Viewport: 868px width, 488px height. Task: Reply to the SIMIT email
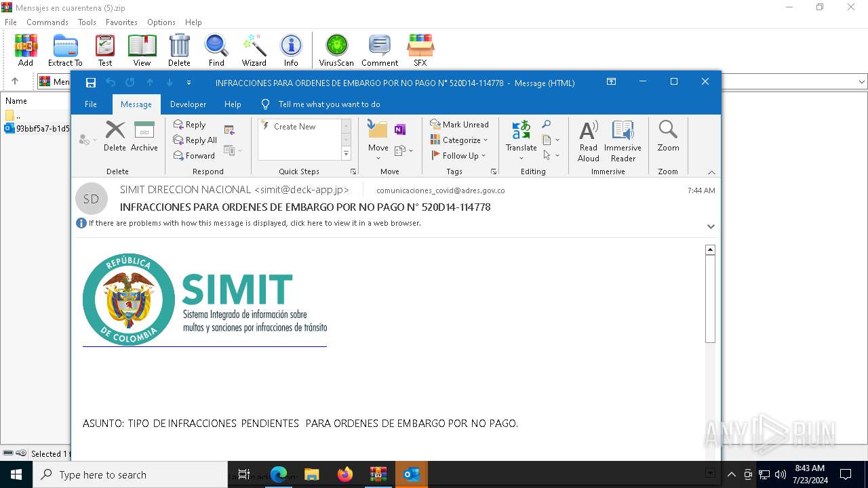coord(190,125)
